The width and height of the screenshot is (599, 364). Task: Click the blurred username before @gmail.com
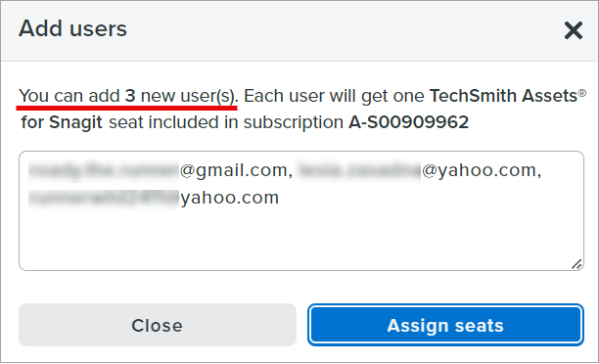[104, 170]
